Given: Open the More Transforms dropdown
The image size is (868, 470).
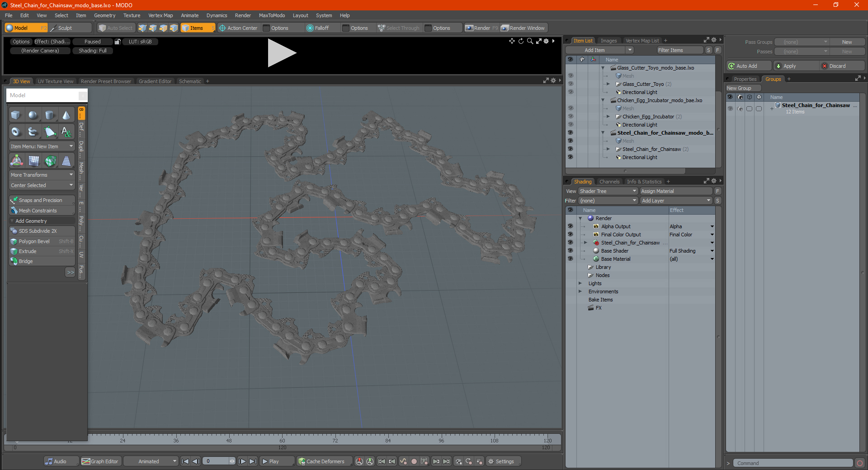Looking at the screenshot, I should coord(42,175).
